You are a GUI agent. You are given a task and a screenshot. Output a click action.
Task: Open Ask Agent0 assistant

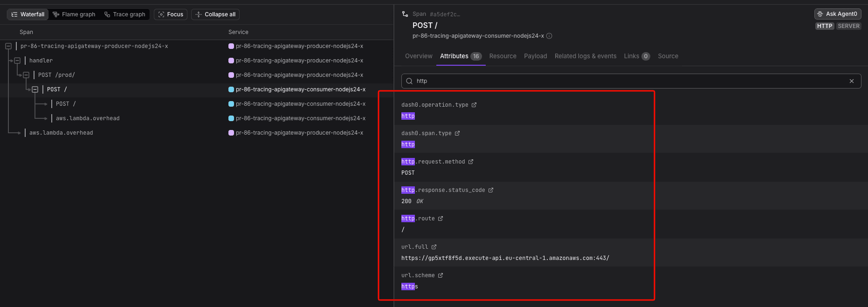click(x=838, y=14)
